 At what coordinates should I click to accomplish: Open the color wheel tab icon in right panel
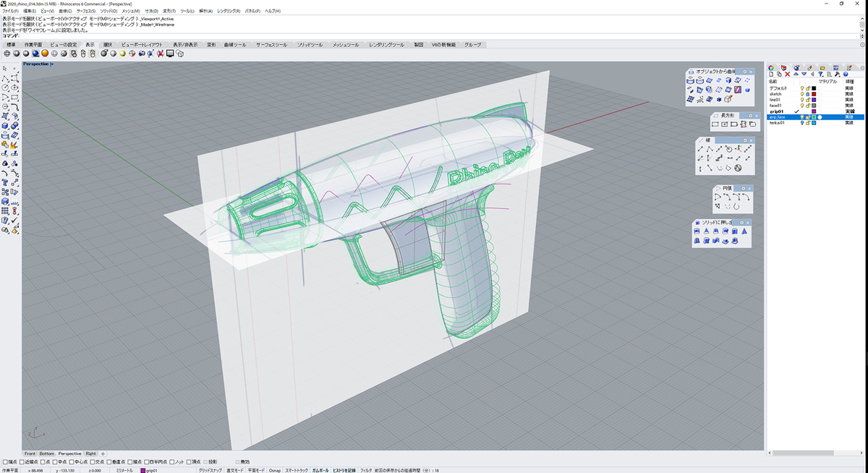(x=771, y=68)
